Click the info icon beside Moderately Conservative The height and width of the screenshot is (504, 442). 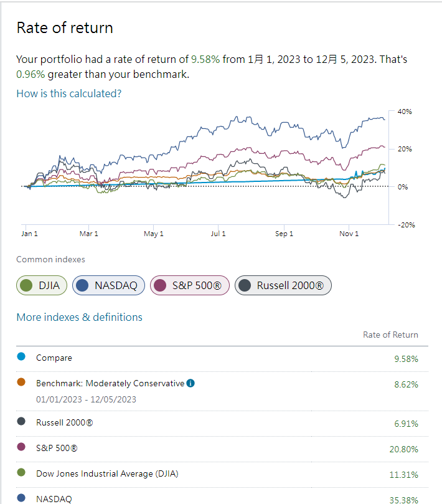coord(190,383)
